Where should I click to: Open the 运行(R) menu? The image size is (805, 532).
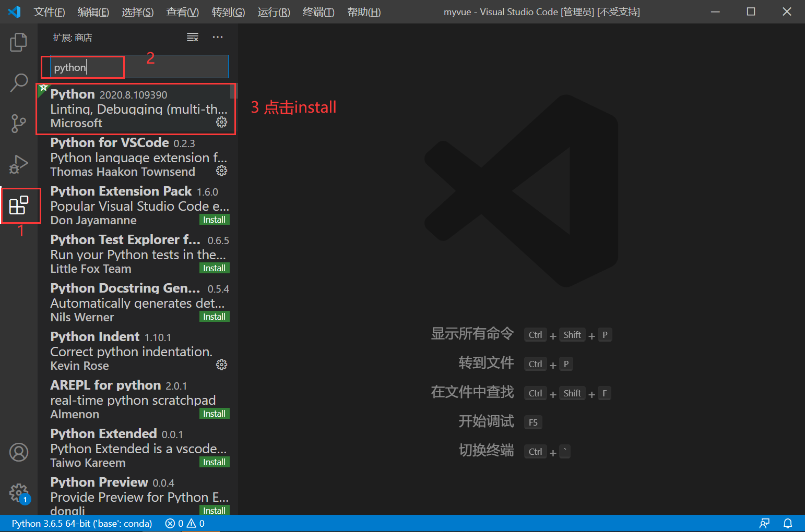pyautogui.click(x=274, y=12)
